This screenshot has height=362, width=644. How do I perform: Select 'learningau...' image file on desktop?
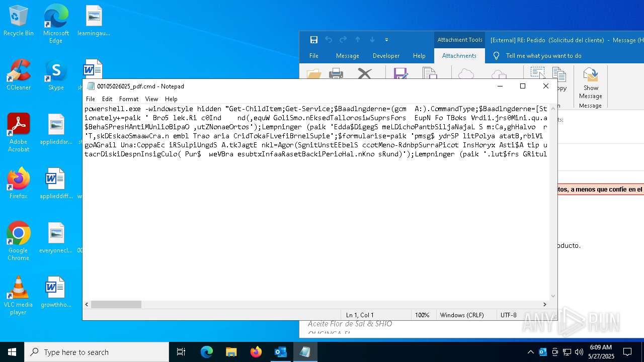click(94, 21)
